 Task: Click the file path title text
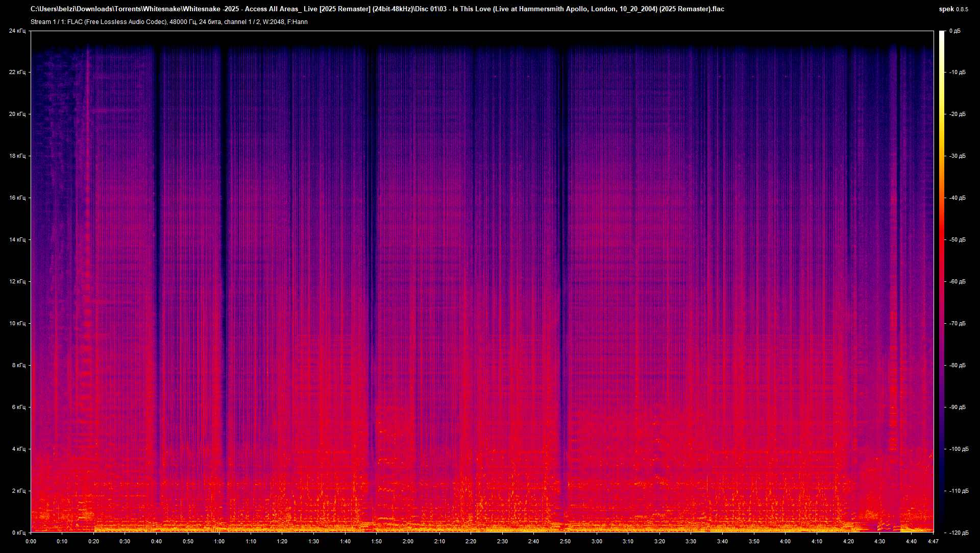pos(377,9)
